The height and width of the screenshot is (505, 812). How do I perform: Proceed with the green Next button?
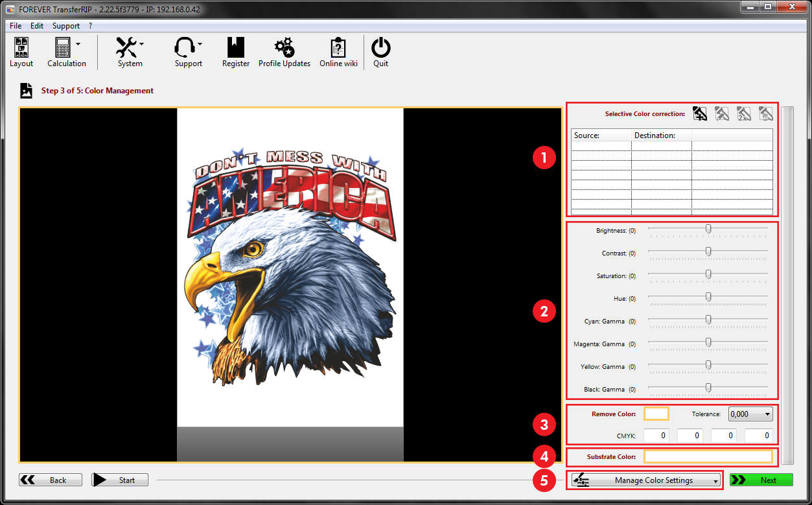pyautogui.click(x=761, y=480)
